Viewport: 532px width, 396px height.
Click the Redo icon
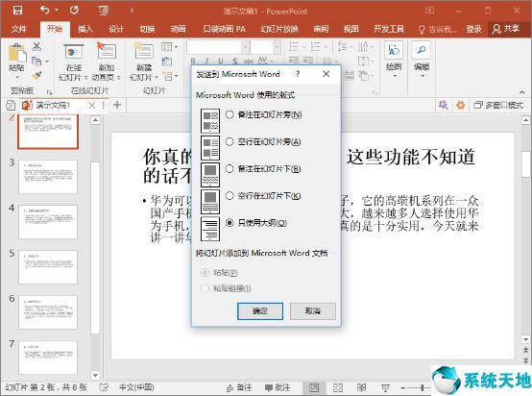point(74,11)
